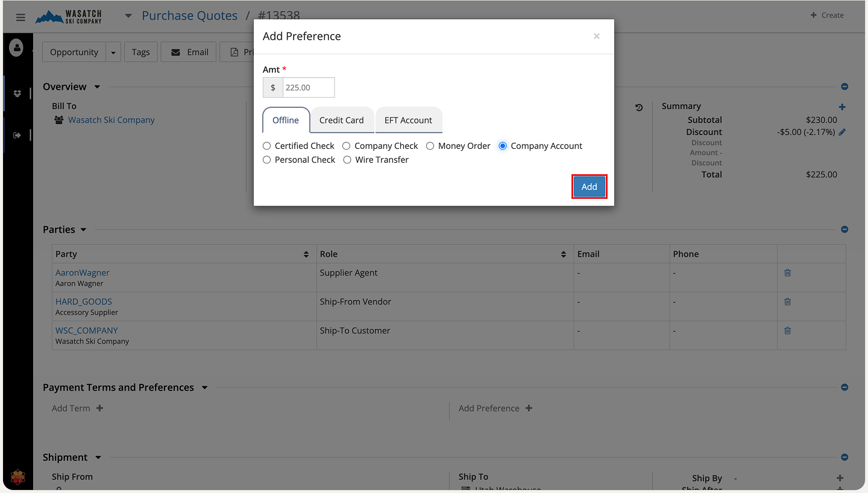
Task: Click the Amt amount input field
Action: point(308,87)
